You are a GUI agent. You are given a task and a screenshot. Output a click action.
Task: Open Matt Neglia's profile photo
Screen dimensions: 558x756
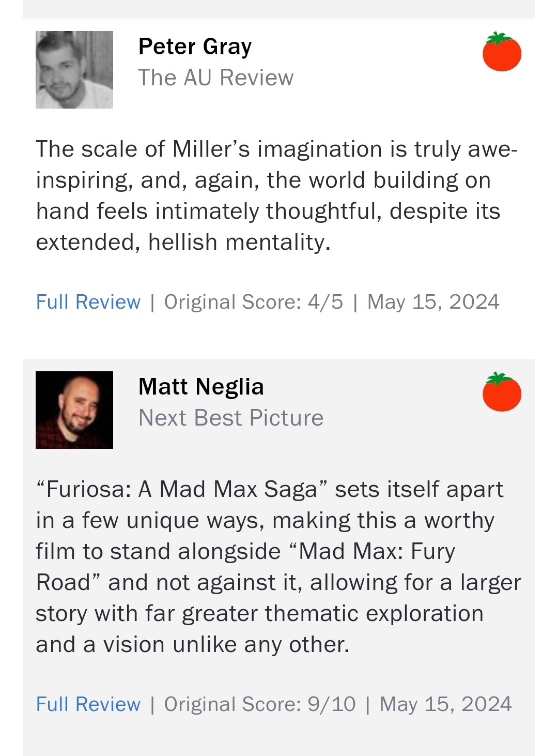(x=74, y=410)
